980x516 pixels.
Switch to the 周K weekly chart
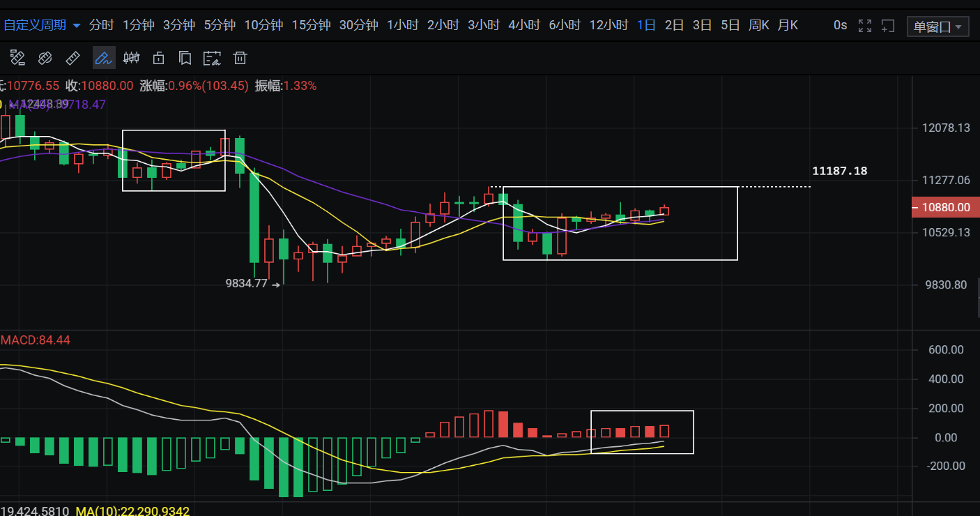[758, 25]
